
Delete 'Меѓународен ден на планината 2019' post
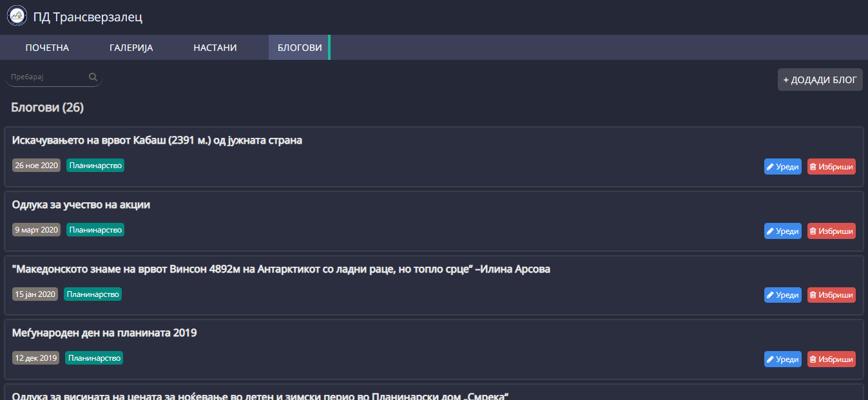831,359
